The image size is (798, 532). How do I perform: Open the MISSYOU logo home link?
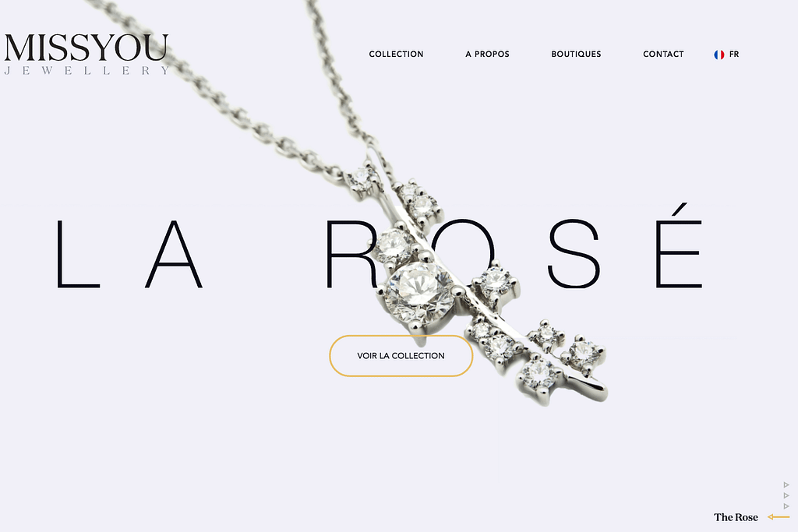click(x=86, y=48)
